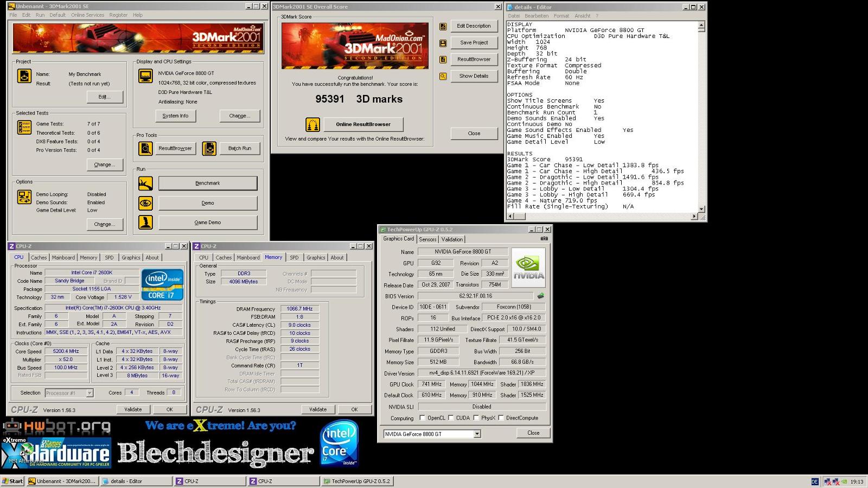Open About tab in left CPU-Z window
Viewport: 868px width, 488px height.
[x=152, y=258]
